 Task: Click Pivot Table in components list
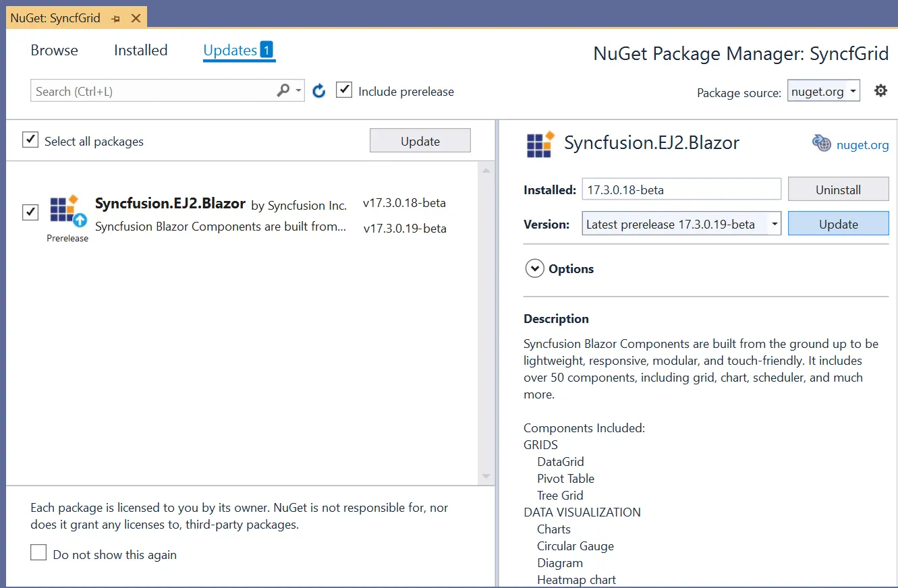[565, 478]
